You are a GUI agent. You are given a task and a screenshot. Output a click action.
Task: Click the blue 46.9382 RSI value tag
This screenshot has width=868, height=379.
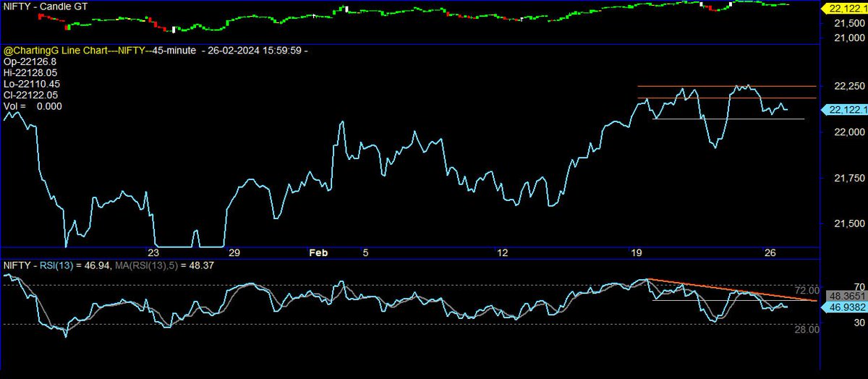(x=846, y=307)
